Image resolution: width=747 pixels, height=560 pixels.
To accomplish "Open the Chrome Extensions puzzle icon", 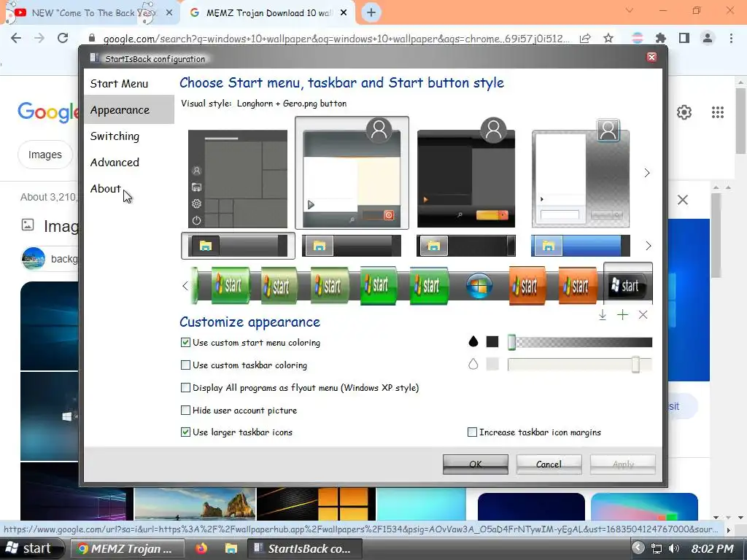I will click(661, 38).
